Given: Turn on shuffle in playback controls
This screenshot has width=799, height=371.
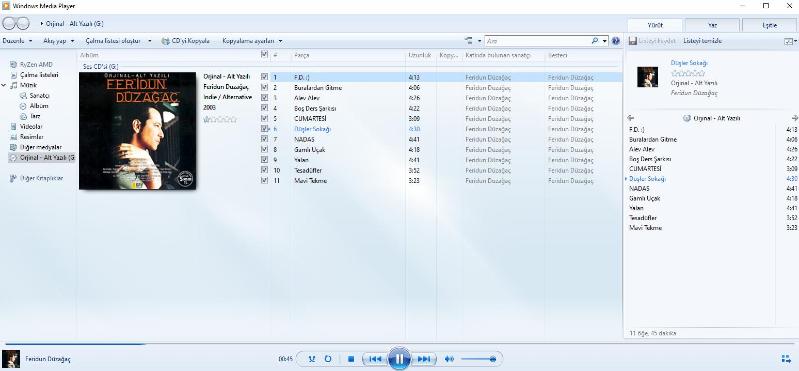Looking at the screenshot, I should (x=312, y=359).
